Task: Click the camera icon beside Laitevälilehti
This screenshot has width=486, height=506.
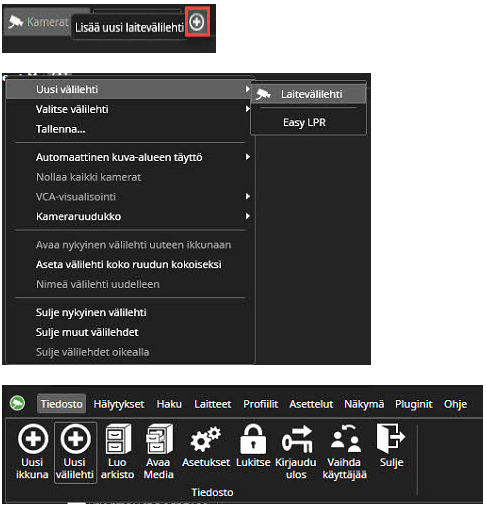Action: tap(263, 94)
